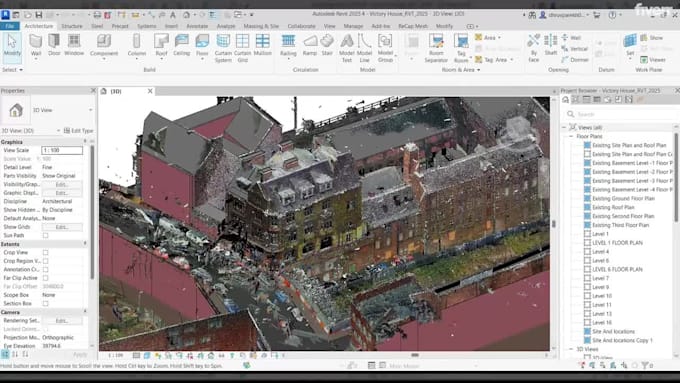Select the Curtain System tool
Viewport: 680px width, 383px height.
[x=223, y=48]
